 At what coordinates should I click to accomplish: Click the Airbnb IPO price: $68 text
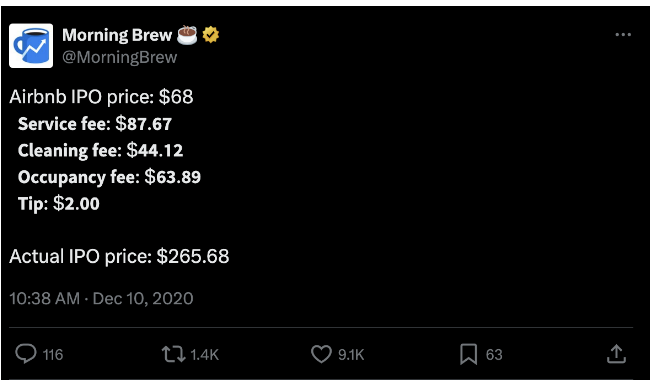[101, 97]
